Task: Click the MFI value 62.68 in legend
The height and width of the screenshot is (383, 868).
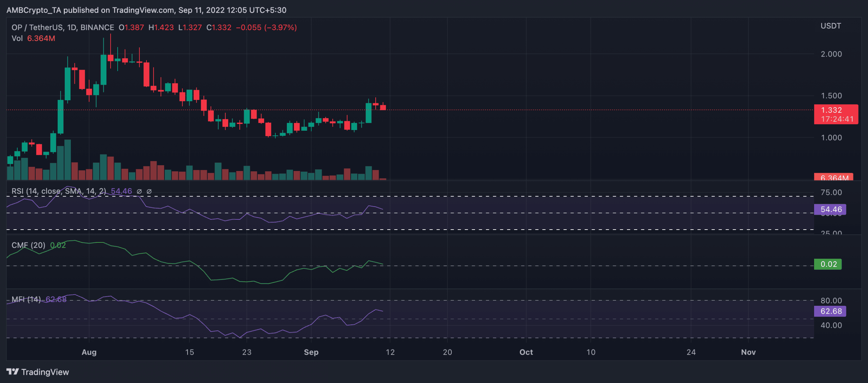Action: (56, 299)
